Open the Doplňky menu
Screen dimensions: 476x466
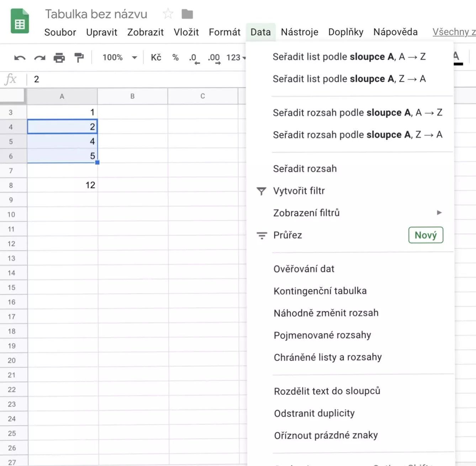coord(346,32)
